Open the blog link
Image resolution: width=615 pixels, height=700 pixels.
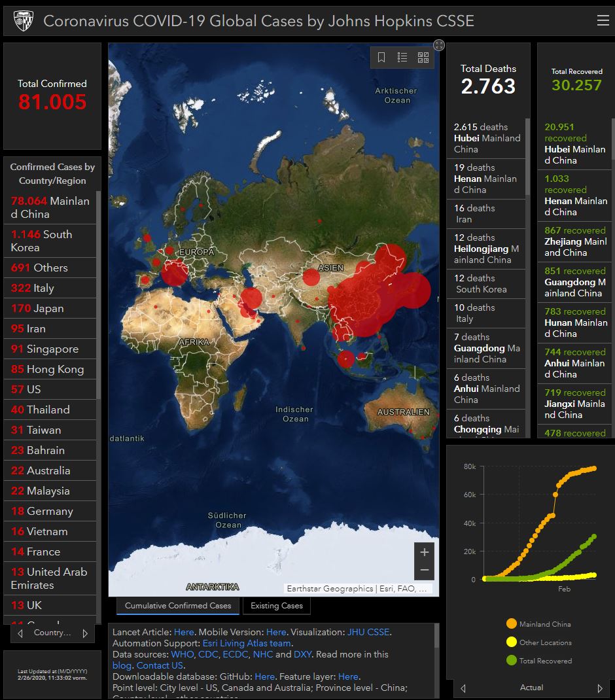122,665
